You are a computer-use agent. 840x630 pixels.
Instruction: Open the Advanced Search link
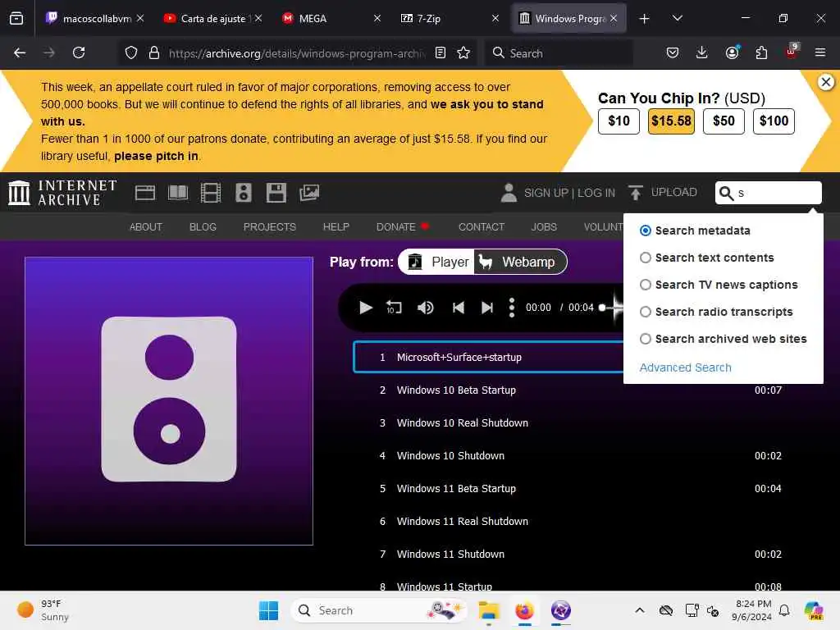click(x=685, y=367)
